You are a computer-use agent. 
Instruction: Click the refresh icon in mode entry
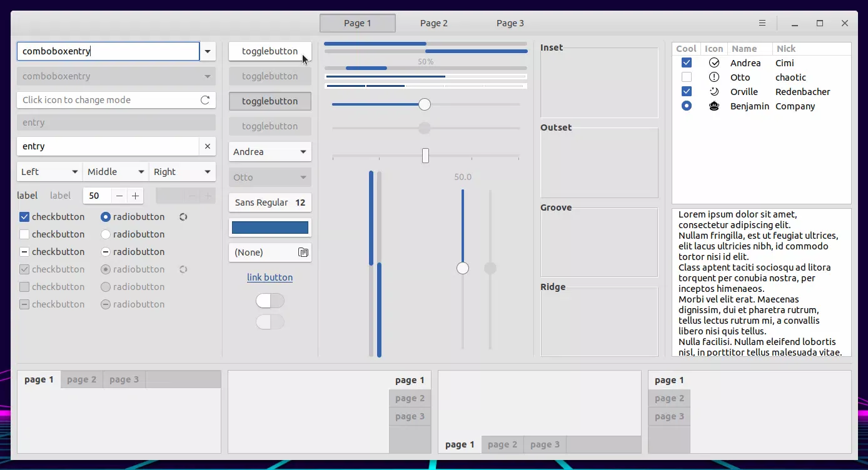click(204, 100)
